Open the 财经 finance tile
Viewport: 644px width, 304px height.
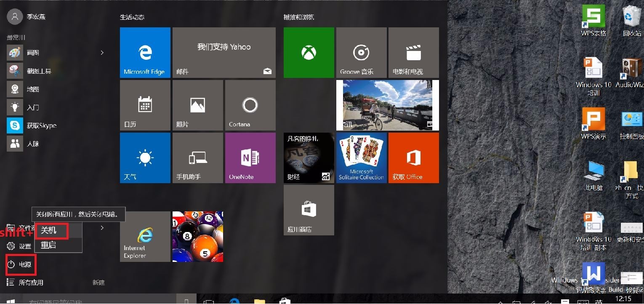[309, 158]
